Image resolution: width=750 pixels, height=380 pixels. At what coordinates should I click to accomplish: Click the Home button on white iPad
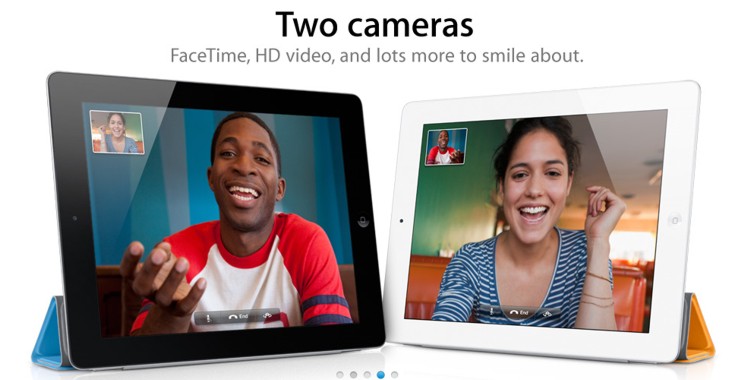[674, 220]
